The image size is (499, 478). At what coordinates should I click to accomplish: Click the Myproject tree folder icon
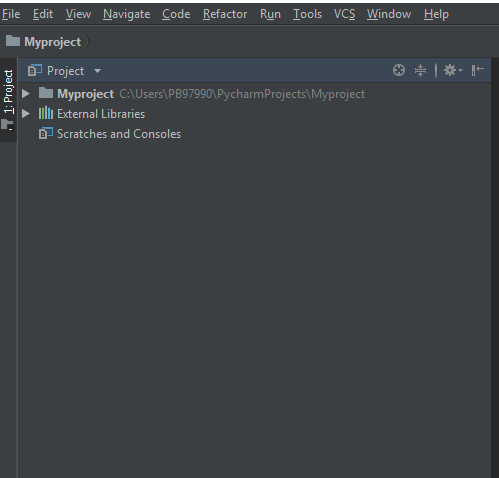pos(46,93)
